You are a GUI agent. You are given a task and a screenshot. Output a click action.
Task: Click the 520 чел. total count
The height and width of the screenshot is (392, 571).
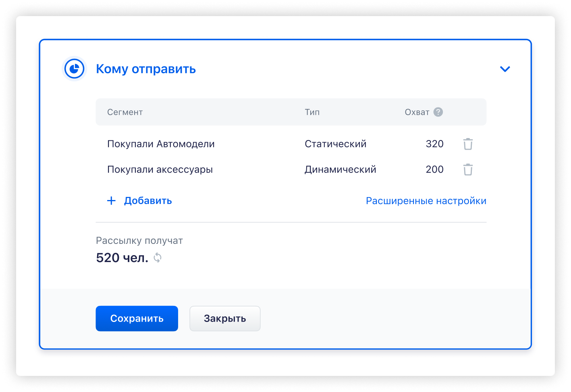(x=122, y=258)
